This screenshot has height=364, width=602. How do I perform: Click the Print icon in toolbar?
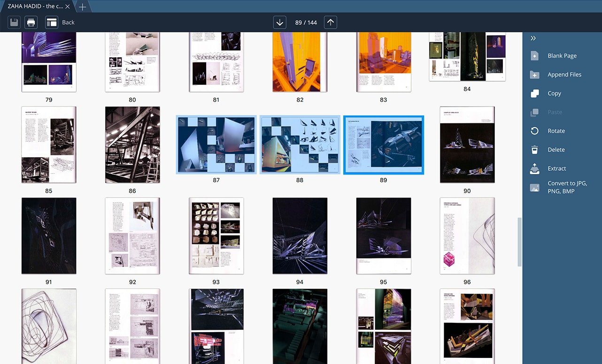coord(31,22)
